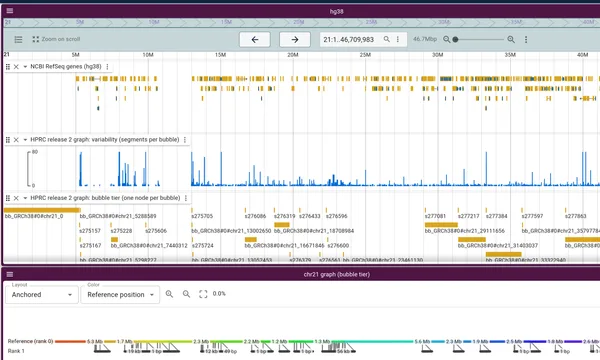Select bubble s276596
The width and height of the screenshot is (600, 360).
point(337,216)
